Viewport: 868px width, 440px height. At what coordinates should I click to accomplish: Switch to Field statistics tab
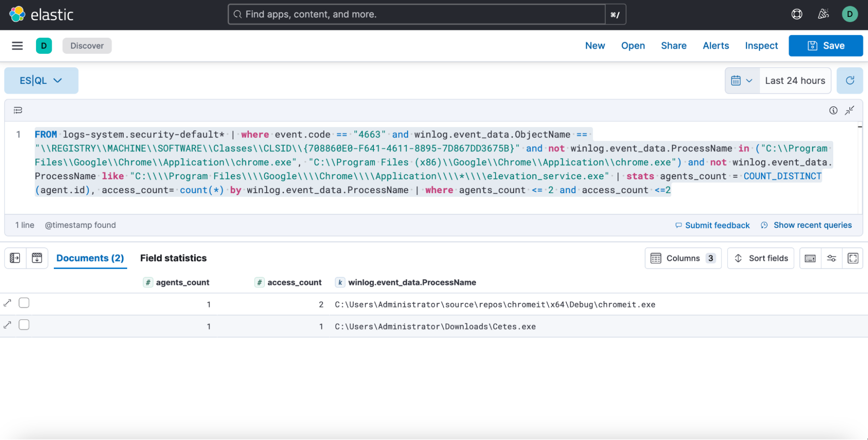tap(173, 258)
